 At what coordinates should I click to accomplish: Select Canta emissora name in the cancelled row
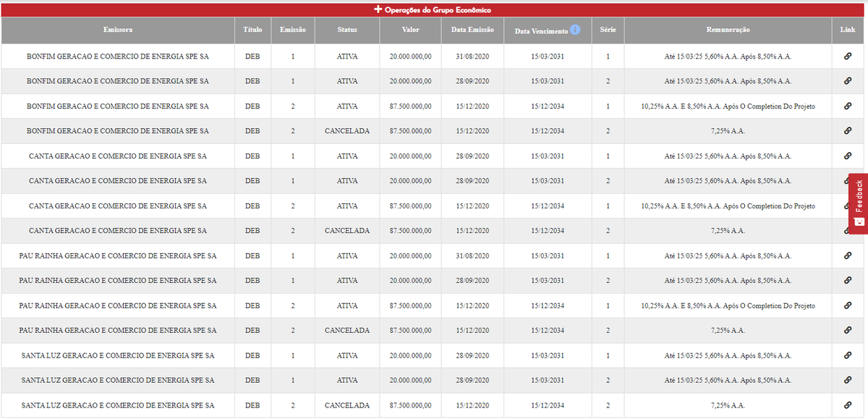pos(118,231)
